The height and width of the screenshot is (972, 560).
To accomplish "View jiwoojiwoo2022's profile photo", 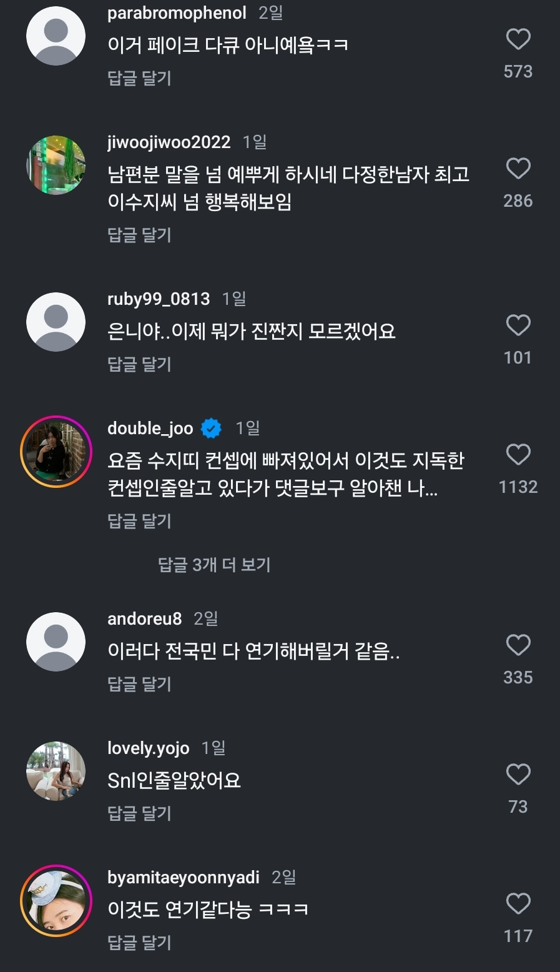I will (56, 165).
